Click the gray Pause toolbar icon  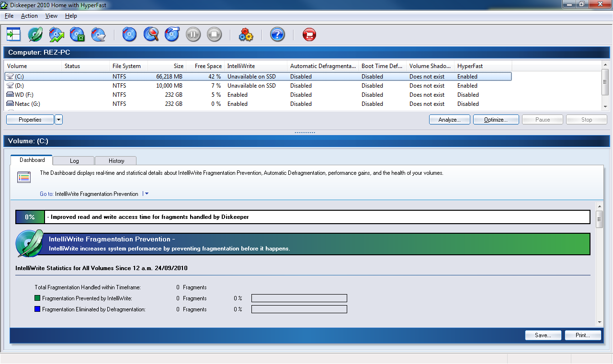pyautogui.click(x=193, y=34)
